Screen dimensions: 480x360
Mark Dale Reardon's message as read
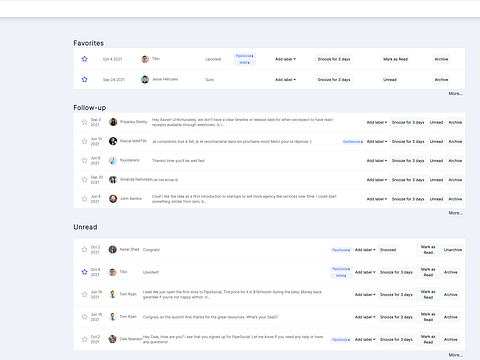[x=428, y=339]
